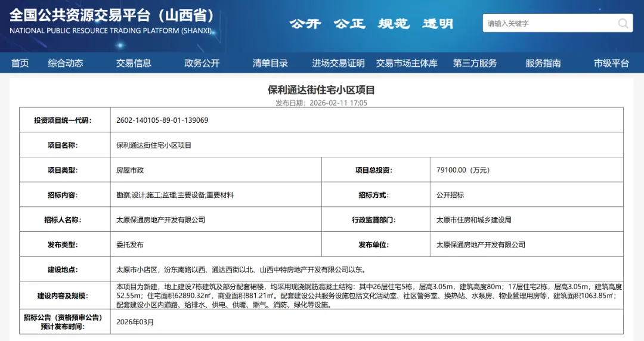Click the 招标人名称 value 太原保通房地产开发有限公司

click(160, 220)
